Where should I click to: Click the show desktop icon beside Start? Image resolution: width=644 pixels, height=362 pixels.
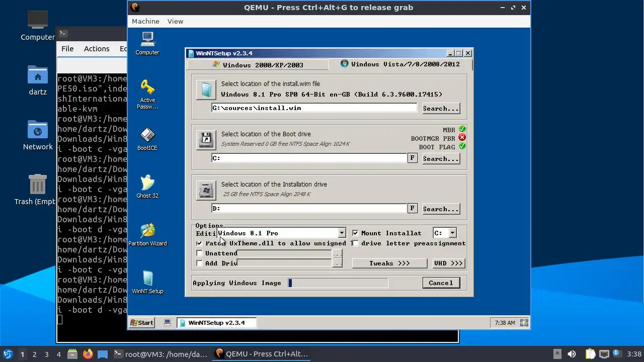[168, 323]
